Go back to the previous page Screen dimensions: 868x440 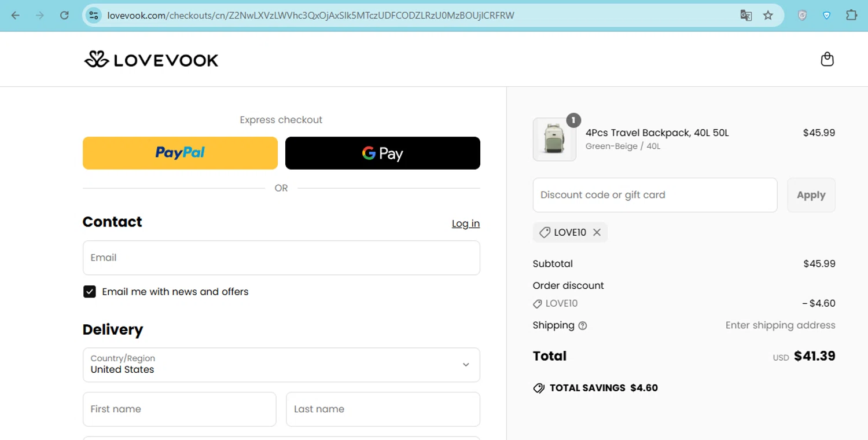point(16,16)
